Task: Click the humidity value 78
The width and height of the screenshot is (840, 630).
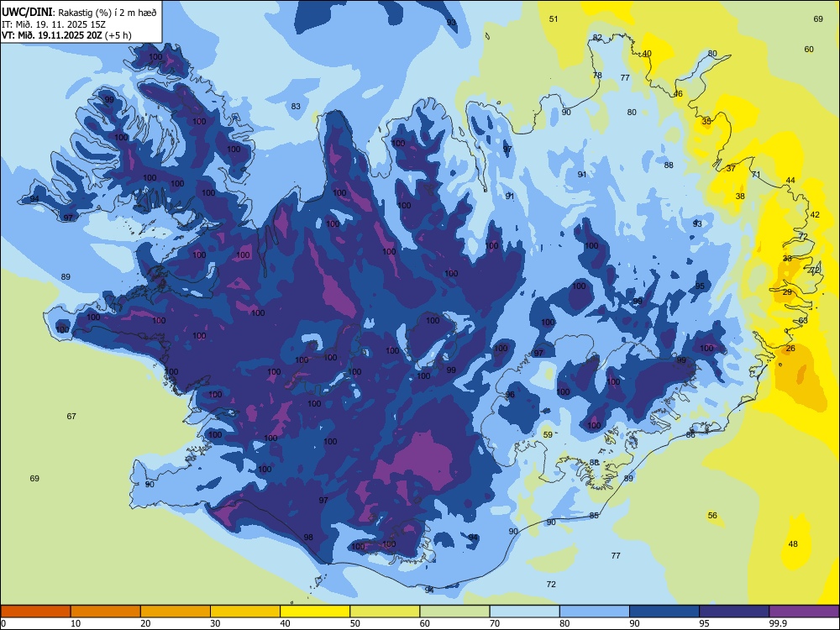Action: (x=597, y=75)
